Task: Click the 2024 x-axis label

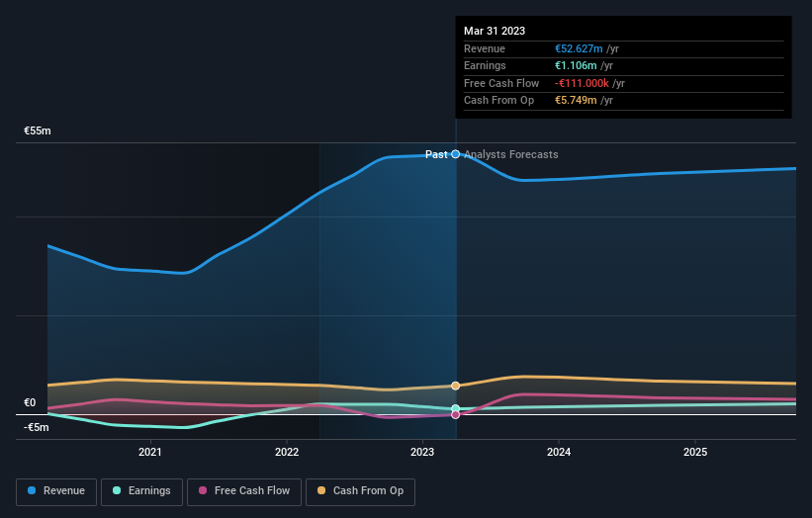Action: [x=559, y=453]
